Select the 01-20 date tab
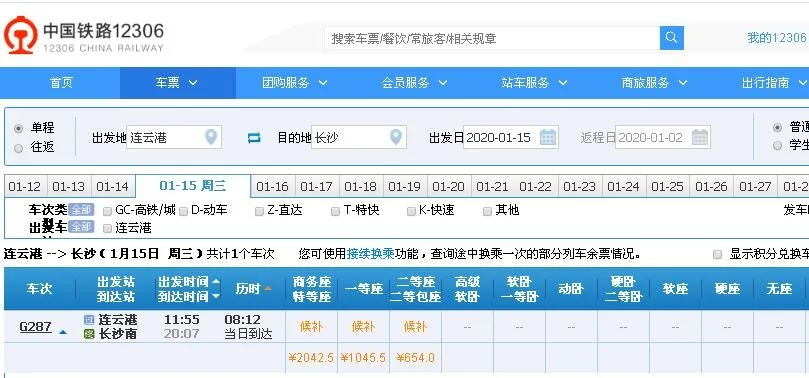 click(448, 187)
